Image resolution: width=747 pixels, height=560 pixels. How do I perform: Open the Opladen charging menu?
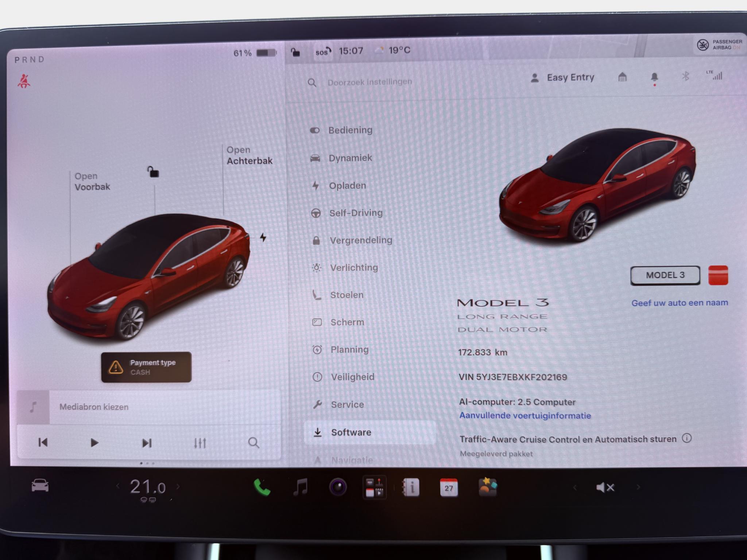click(x=338, y=186)
